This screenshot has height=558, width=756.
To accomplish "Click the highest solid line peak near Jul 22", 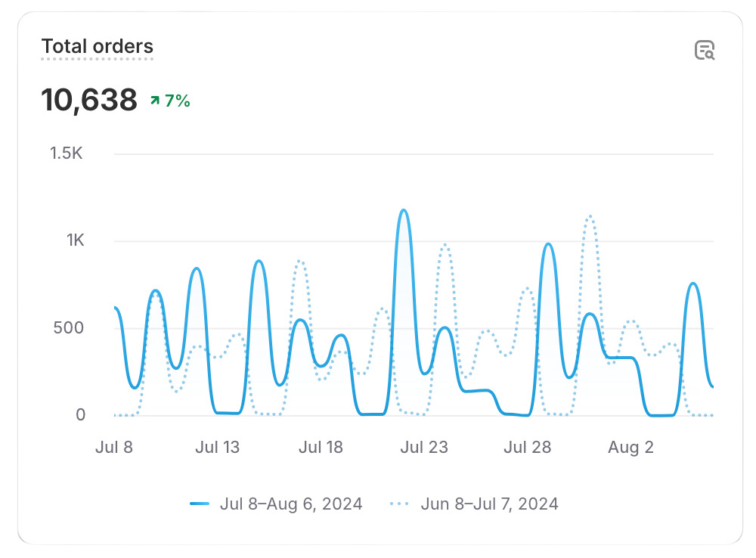I will tap(404, 210).
